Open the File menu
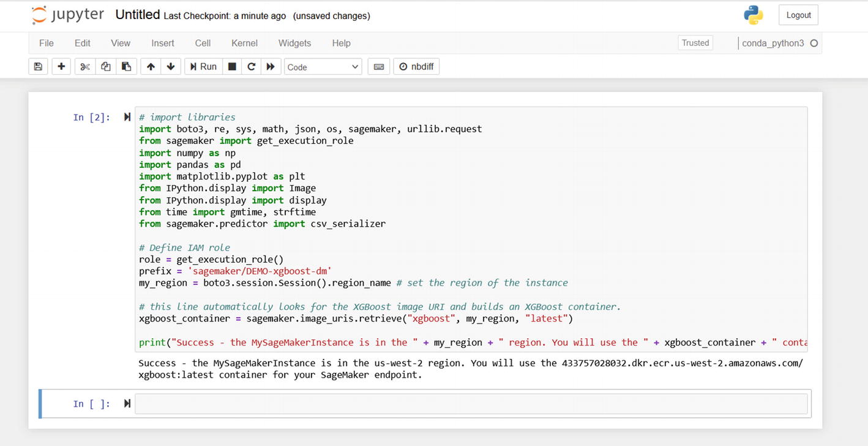The width and height of the screenshot is (868, 446). pos(47,43)
